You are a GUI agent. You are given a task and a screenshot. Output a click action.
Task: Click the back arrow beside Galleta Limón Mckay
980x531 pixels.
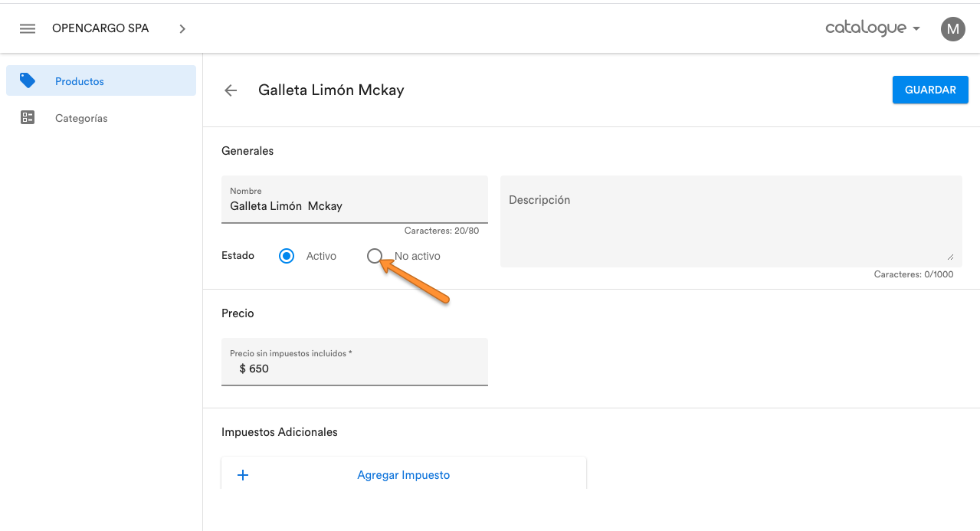pos(231,90)
